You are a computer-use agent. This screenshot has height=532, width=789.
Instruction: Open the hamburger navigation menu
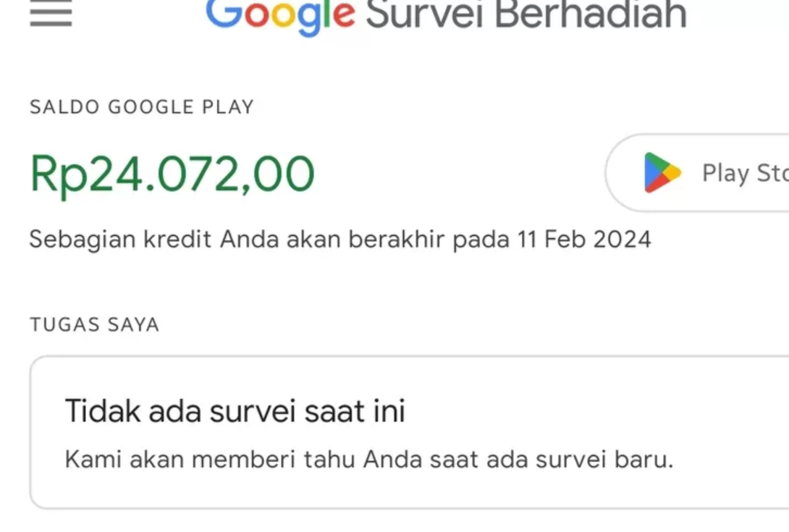click(x=51, y=13)
